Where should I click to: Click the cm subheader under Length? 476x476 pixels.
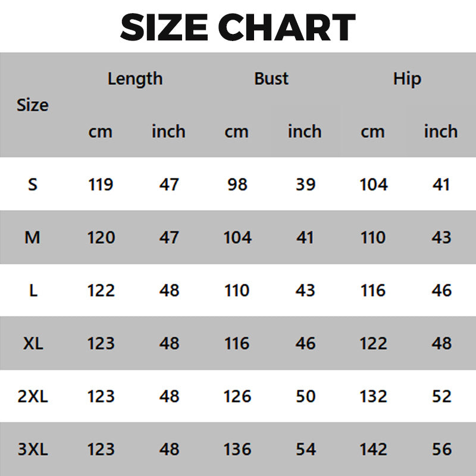click(x=101, y=131)
